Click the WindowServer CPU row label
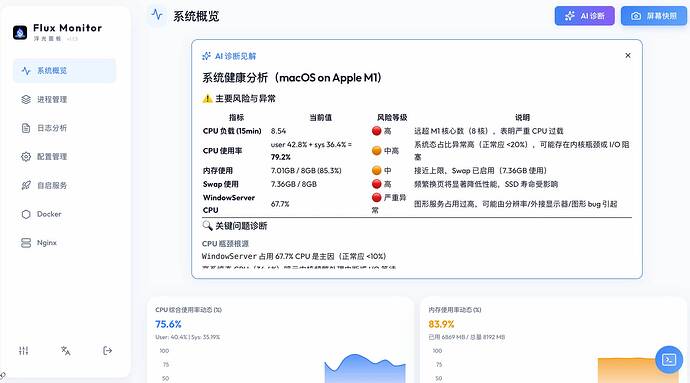The height and width of the screenshot is (383, 690). point(229,204)
